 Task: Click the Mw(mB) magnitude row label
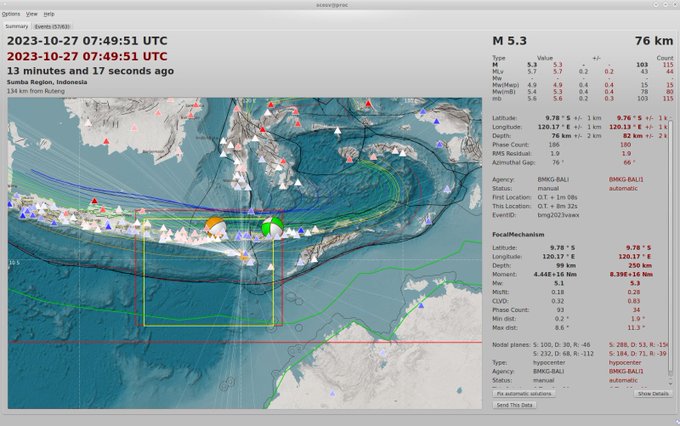(x=504, y=92)
